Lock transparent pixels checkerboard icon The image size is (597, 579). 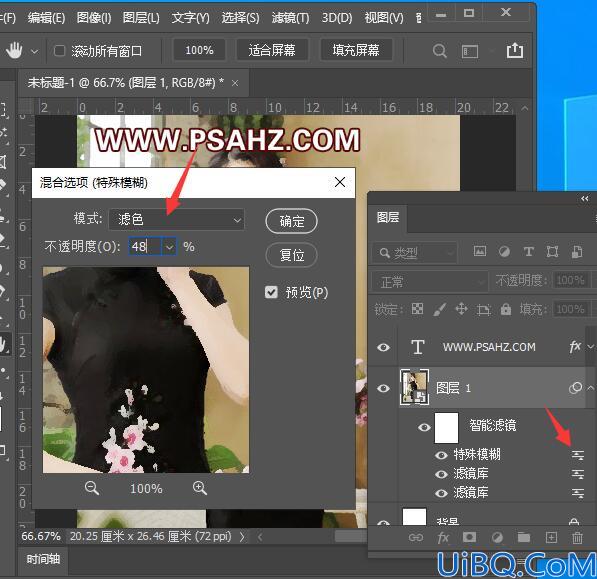coord(417,309)
